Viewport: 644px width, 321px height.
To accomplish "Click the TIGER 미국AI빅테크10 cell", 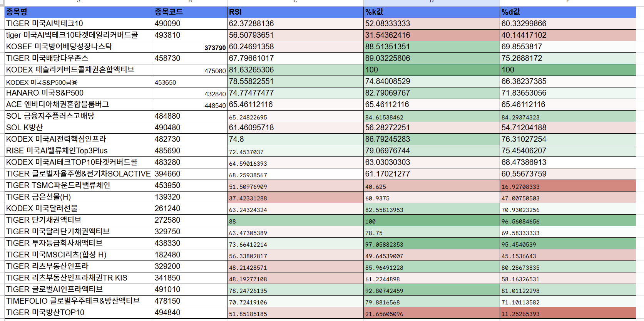I will (x=79, y=24).
